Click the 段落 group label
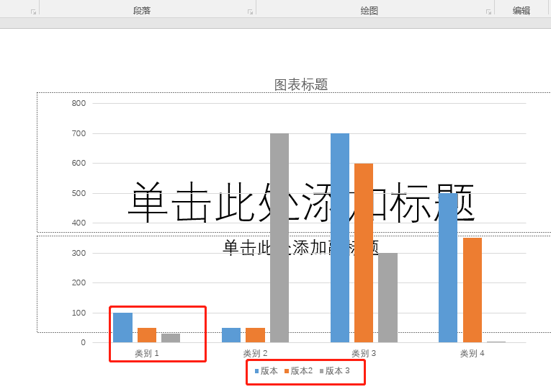The width and height of the screenshot is (551, 392). [142, 11]
